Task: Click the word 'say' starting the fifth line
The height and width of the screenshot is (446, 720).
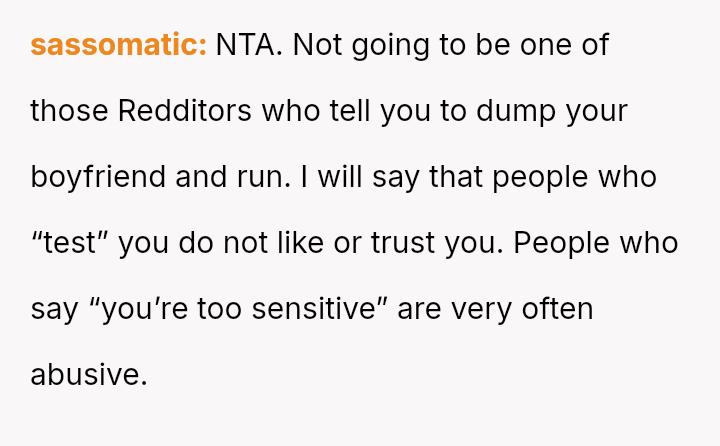Action: click(53, 309)
